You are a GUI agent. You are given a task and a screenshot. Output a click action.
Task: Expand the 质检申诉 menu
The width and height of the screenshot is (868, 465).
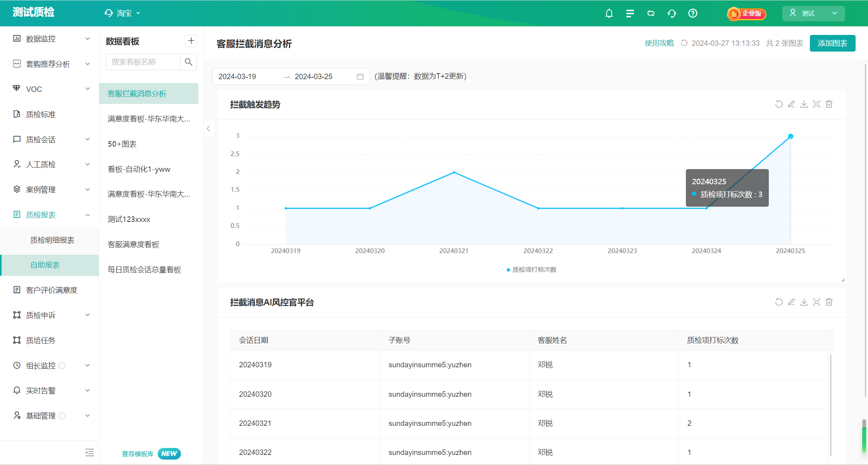coord(50,315)
